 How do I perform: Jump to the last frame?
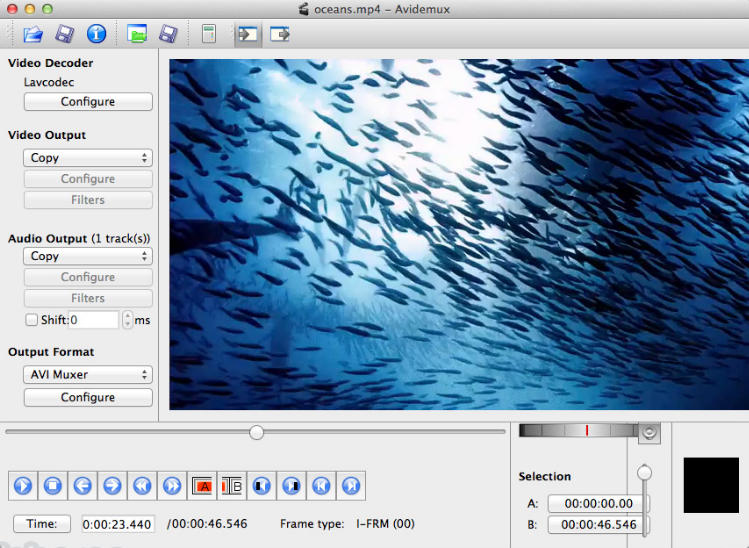pos(350,486)
